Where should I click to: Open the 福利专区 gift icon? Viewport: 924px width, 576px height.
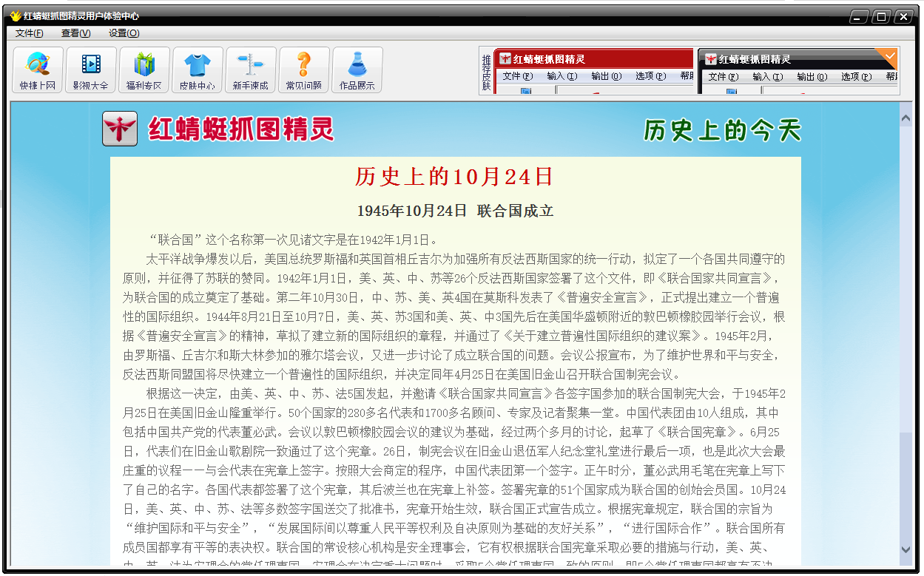tap(144, 70)
